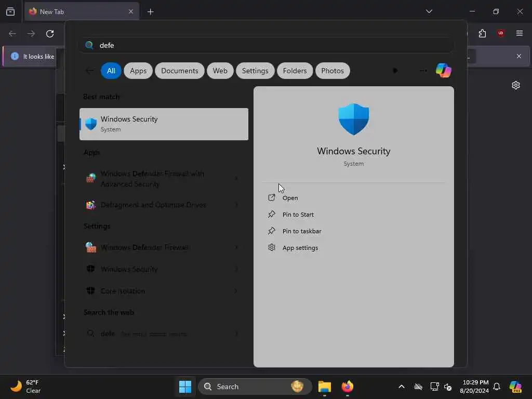
Task: Go back in Firefox
Action: pos(12,34)
